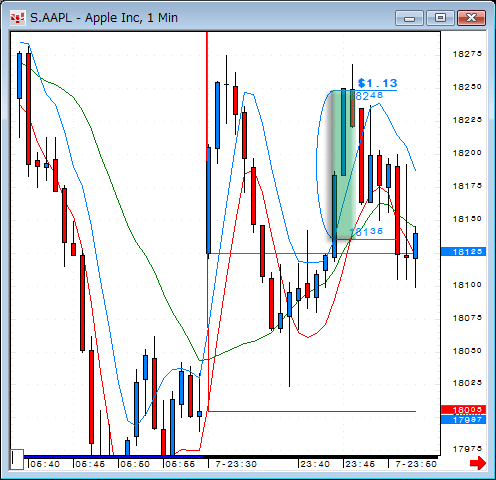Maximize the S.AAPL chart window

[x=440, y=18]
